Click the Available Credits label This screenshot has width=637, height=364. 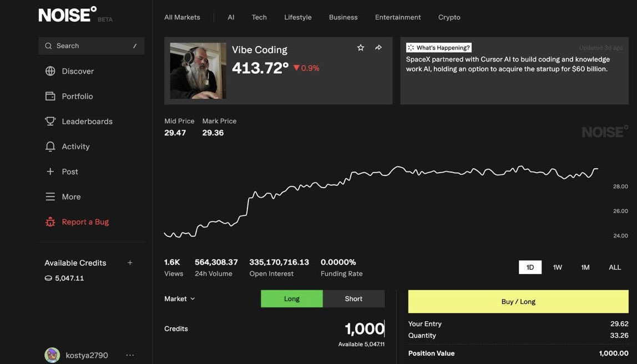coord(75,263)
